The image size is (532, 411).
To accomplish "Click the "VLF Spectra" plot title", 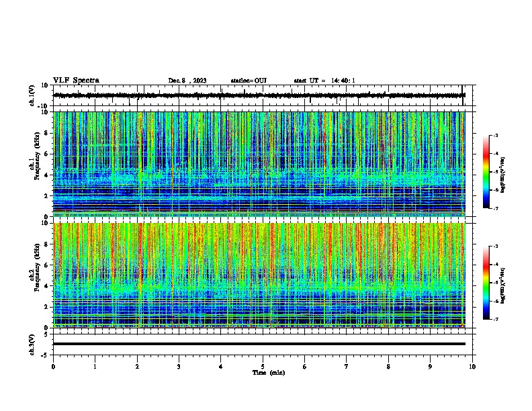I will point(76,81).
